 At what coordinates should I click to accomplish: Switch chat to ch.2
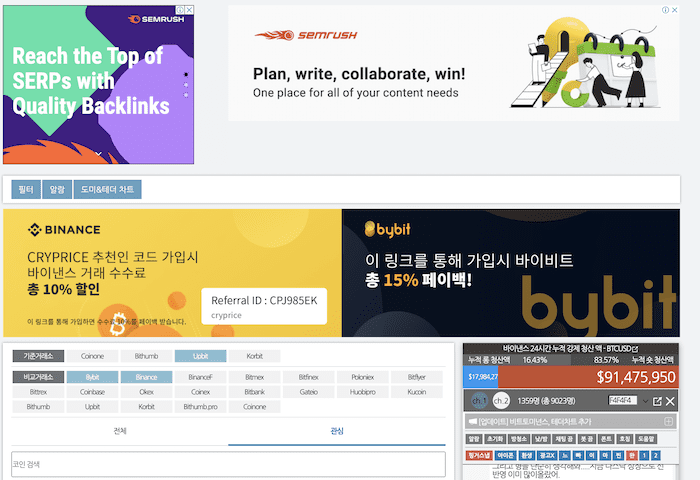[501, 401]
